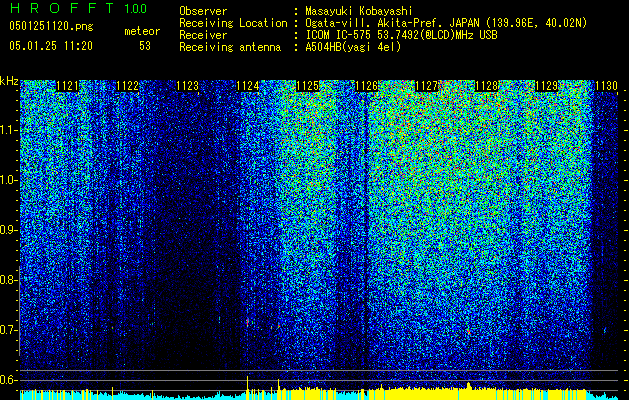Click the Ogata-vill. Akita-Pref. JAPAN location text

[x=446, y=23]
